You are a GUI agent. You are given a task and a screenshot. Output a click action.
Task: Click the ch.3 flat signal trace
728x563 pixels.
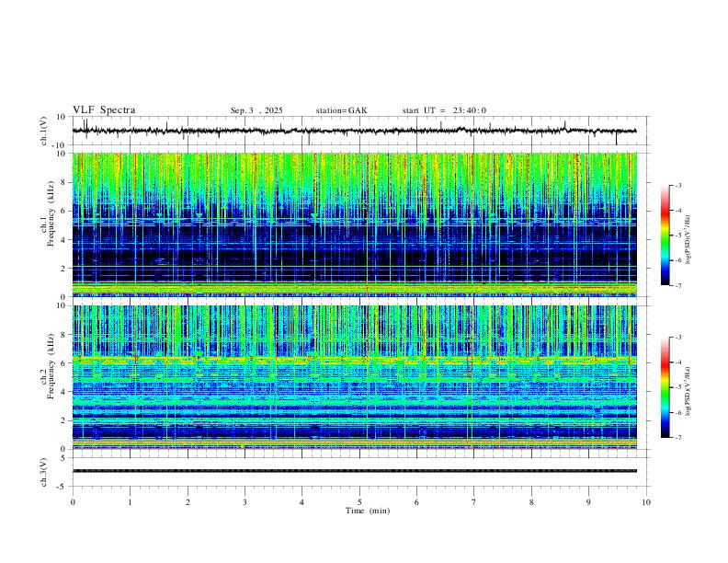click(354, 471)
